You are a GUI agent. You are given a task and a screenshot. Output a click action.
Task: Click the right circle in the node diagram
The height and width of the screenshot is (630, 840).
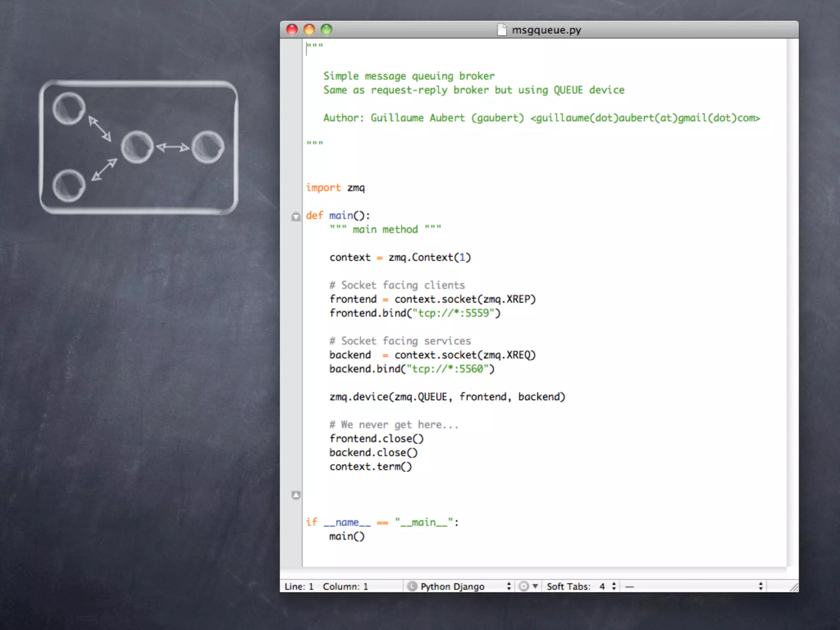pyautogui.click(x=208, y=147)
